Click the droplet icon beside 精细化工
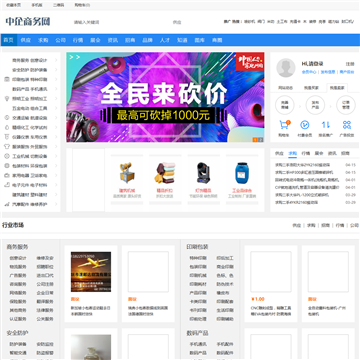The height and width of the screenshot is (360, 360). pyautogui.click(x=6, y=127)
